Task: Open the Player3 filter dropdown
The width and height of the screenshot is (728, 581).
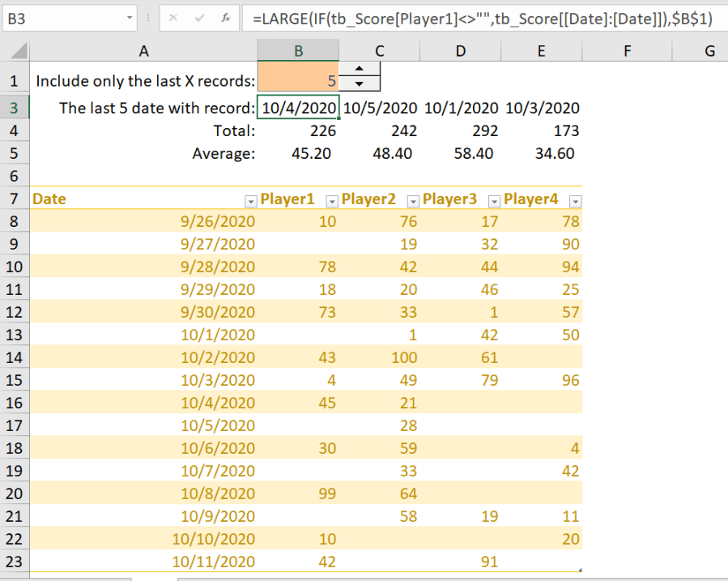Action: point(493,201)
